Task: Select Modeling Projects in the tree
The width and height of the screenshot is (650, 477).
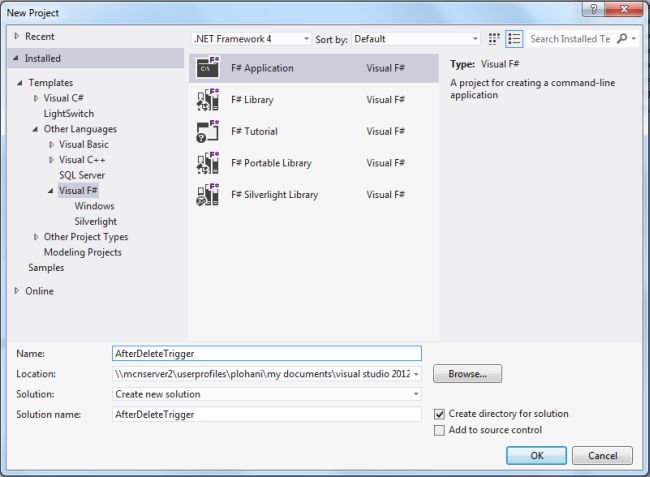Action: [83, 252]
